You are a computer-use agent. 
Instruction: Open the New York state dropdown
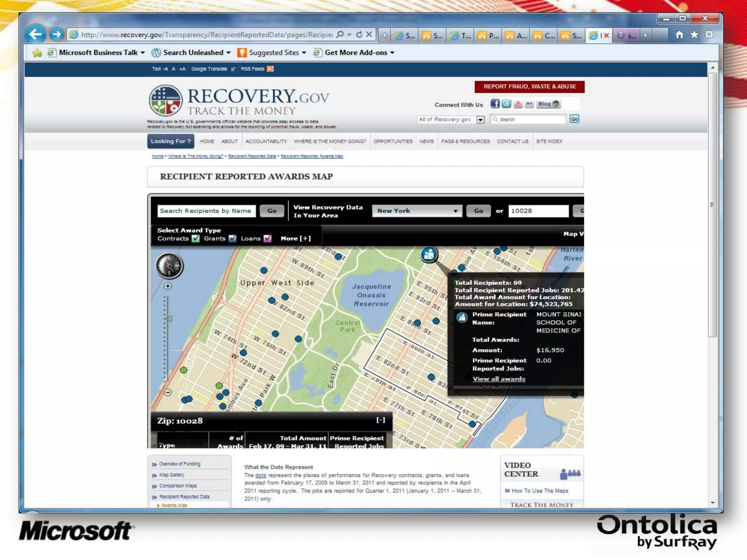[417, 211]
